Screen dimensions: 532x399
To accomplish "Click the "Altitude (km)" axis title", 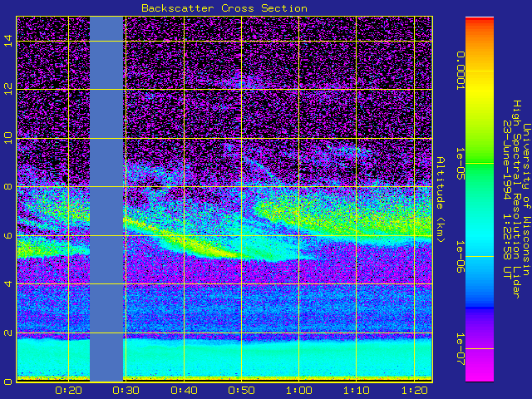I will click(440, 199).
